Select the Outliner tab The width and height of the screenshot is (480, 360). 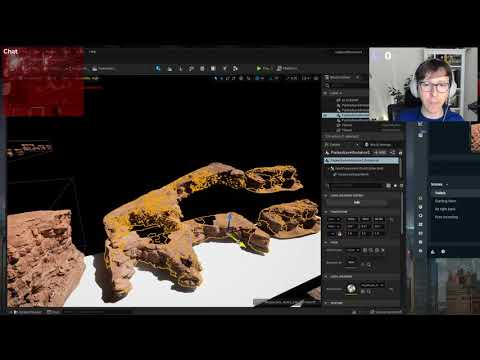pyautogui.click(x=340, y=77)
